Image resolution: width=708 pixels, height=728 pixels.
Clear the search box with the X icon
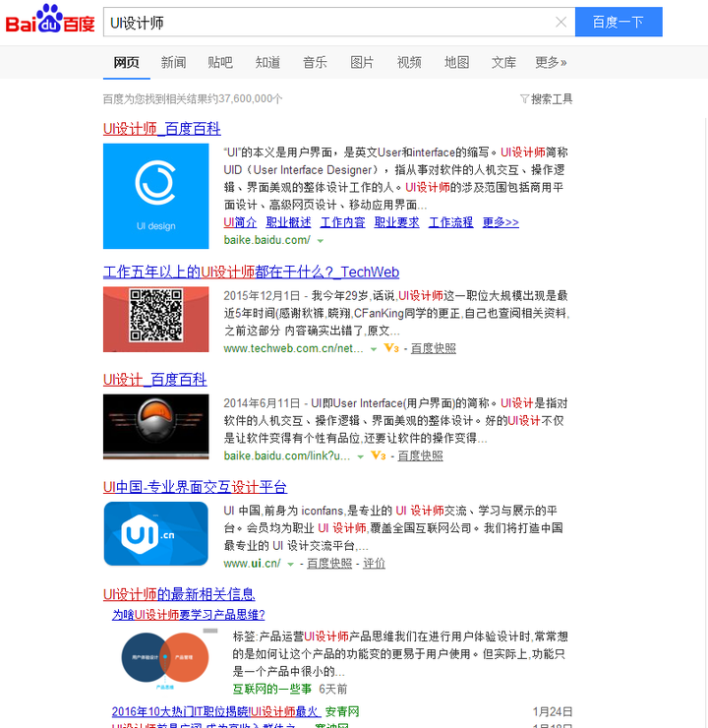[x=560, y=22]
